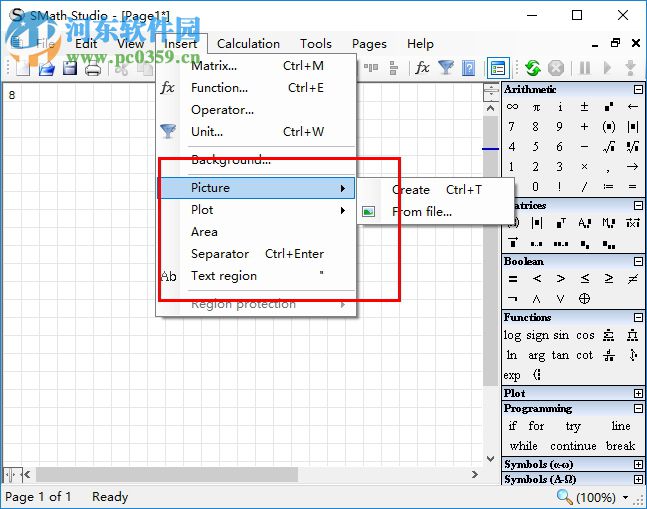
Task: Insert the parentheses operator
Action: pyautogui.click(x=609, y=127)
